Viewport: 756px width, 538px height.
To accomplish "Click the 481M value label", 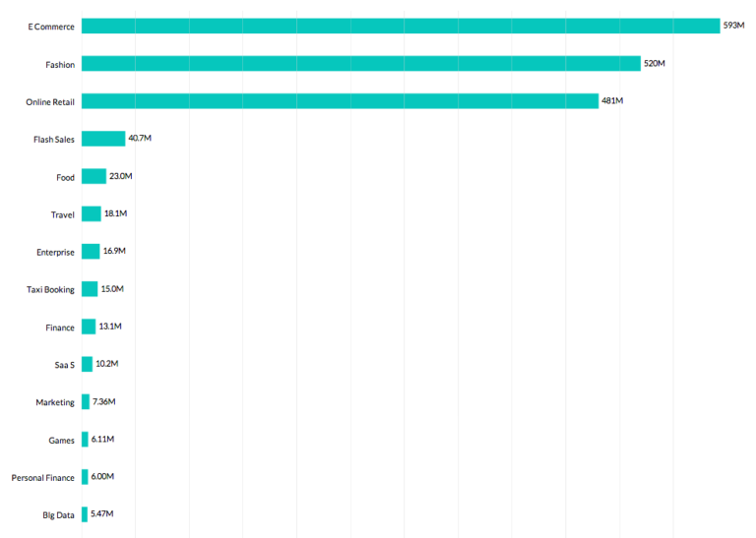I will tap(612, 100).
